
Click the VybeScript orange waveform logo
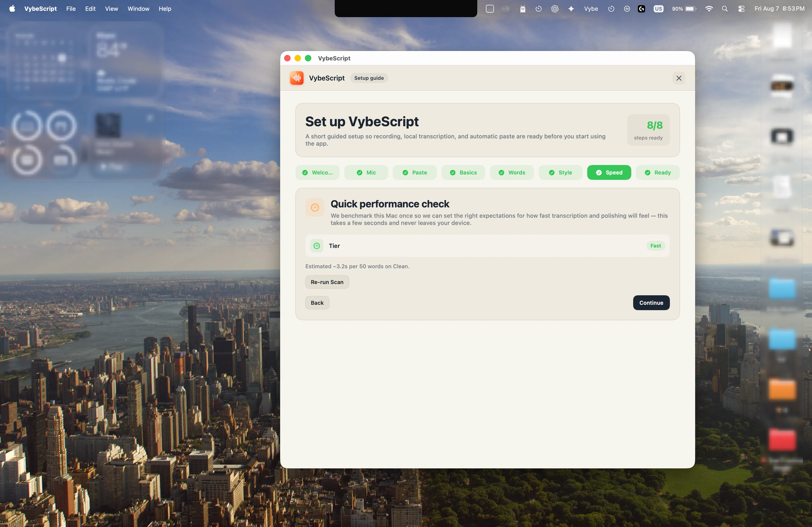click(x=296, y=78)
